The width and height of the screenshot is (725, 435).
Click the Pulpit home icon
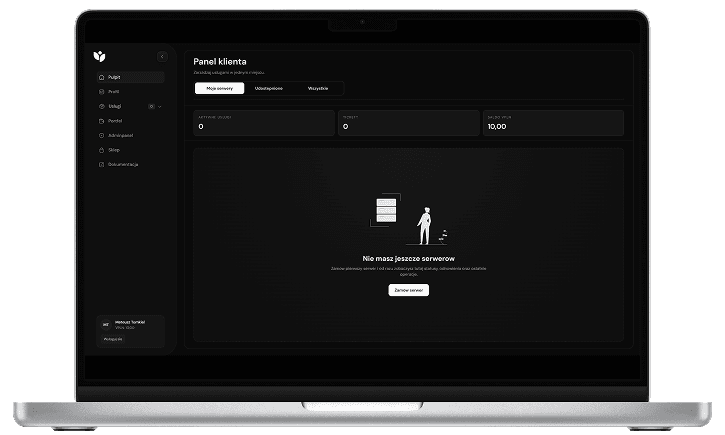point(101,77)
